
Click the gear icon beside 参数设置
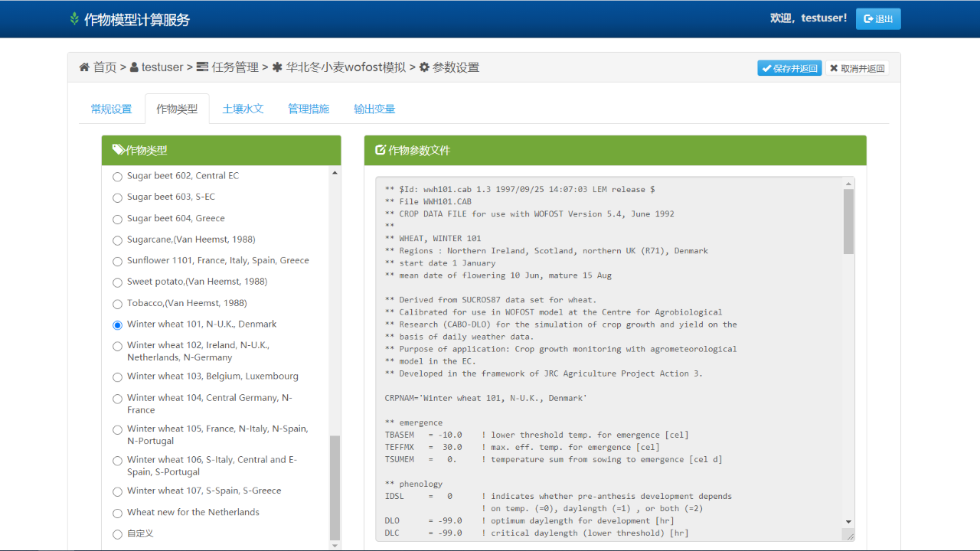424,67
